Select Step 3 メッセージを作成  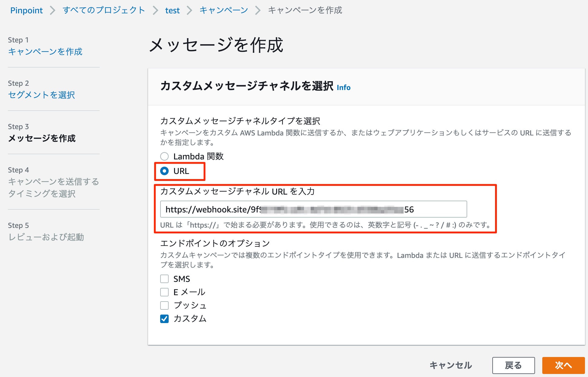[41, 138]
